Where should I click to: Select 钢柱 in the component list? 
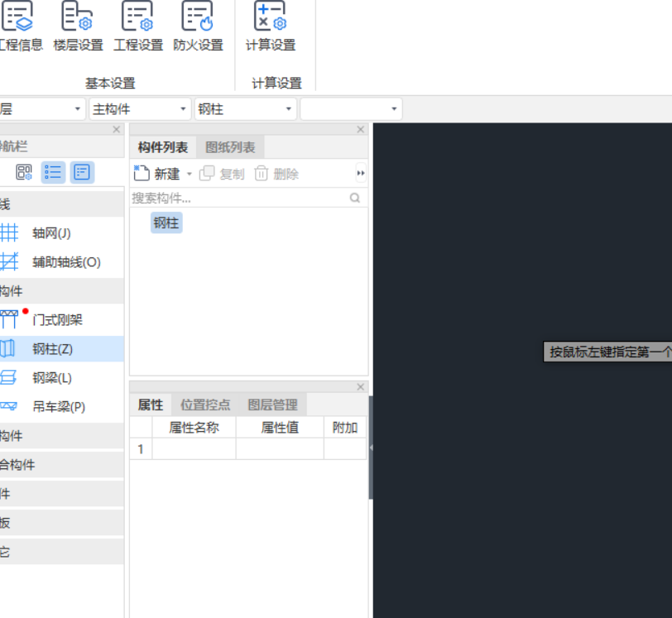point(166,223)
